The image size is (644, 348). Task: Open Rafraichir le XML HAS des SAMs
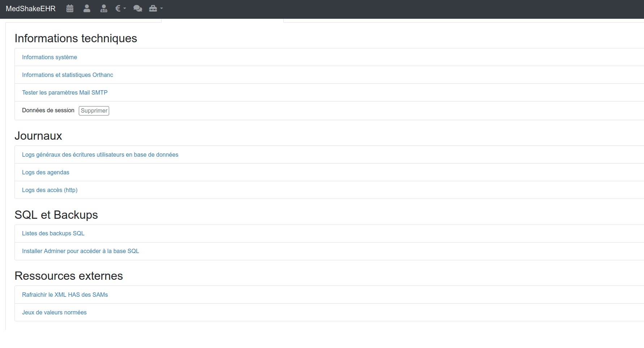point(65,295)
